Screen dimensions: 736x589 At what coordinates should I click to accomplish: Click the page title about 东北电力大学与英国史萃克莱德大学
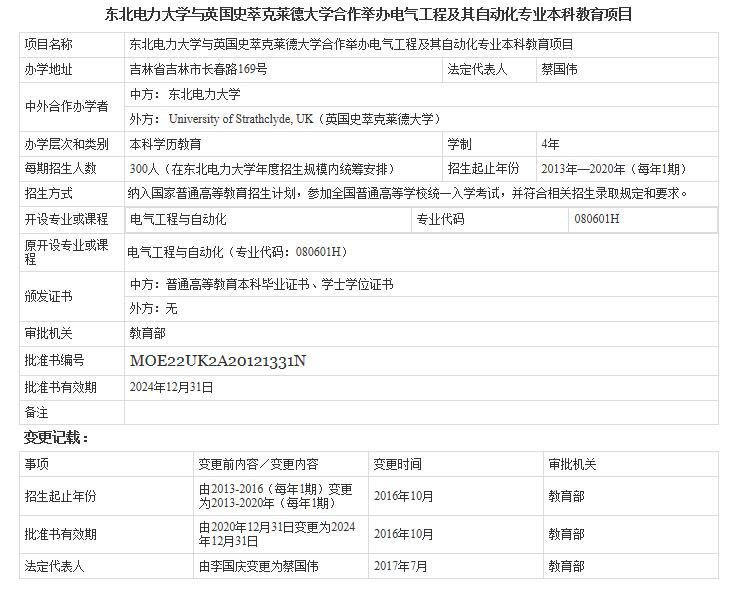coord(368,15)
